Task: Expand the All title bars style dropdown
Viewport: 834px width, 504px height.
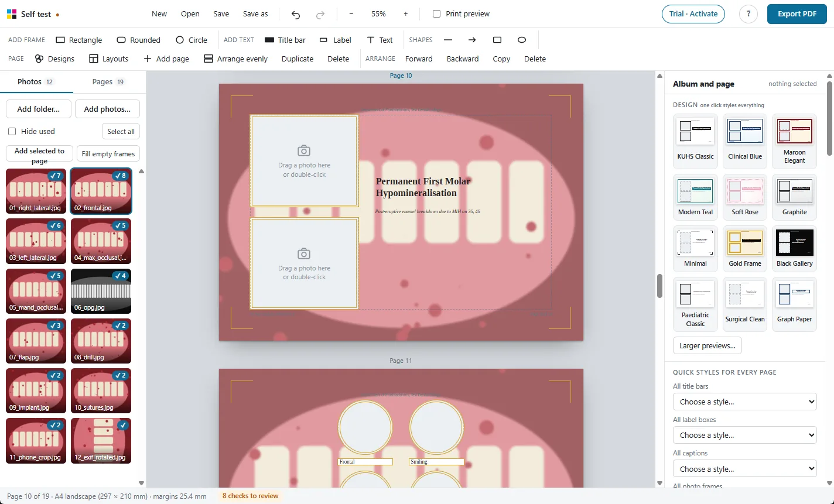Action: (x=744, y=402)
